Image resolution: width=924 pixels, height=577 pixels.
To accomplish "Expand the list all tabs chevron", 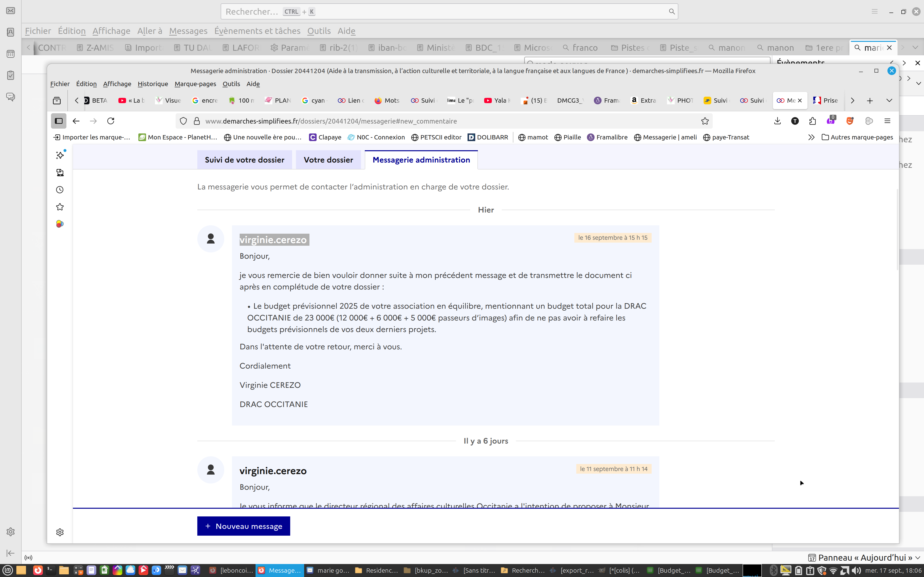I will [889, 100].
